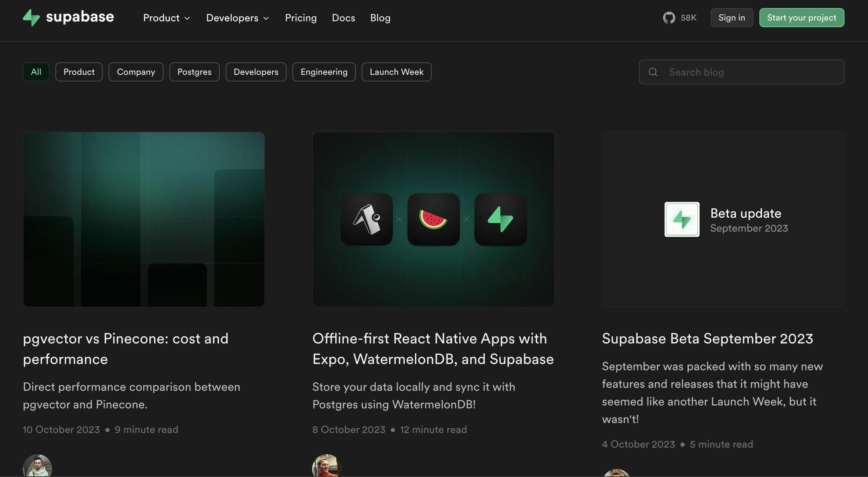Click the Offline-first article author avatar
868x477 pixels.
click(x=327, y=467)
